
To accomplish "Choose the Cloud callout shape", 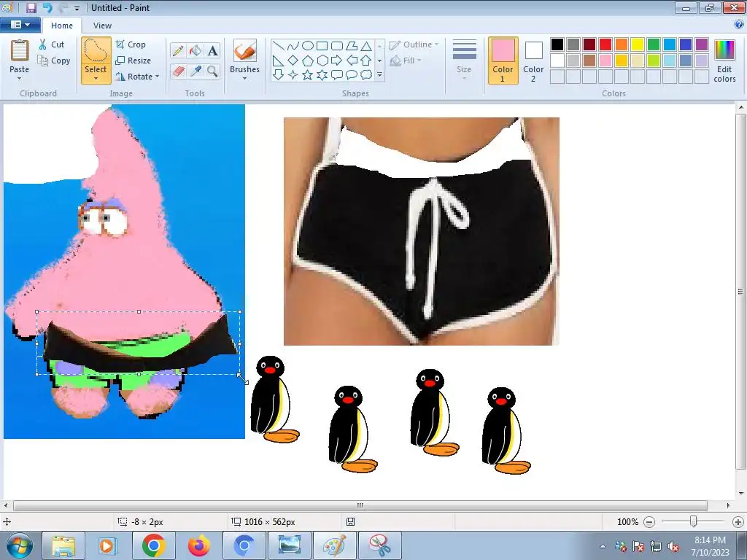I will click(x=366, y=75).
